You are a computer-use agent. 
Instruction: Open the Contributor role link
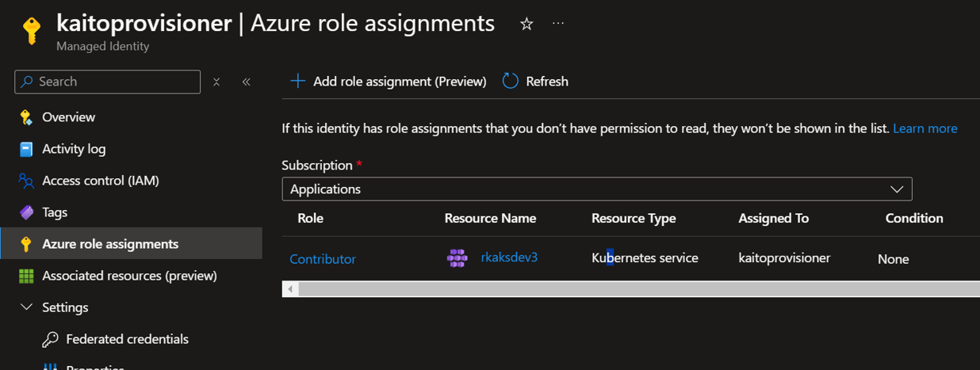(323, 259)
